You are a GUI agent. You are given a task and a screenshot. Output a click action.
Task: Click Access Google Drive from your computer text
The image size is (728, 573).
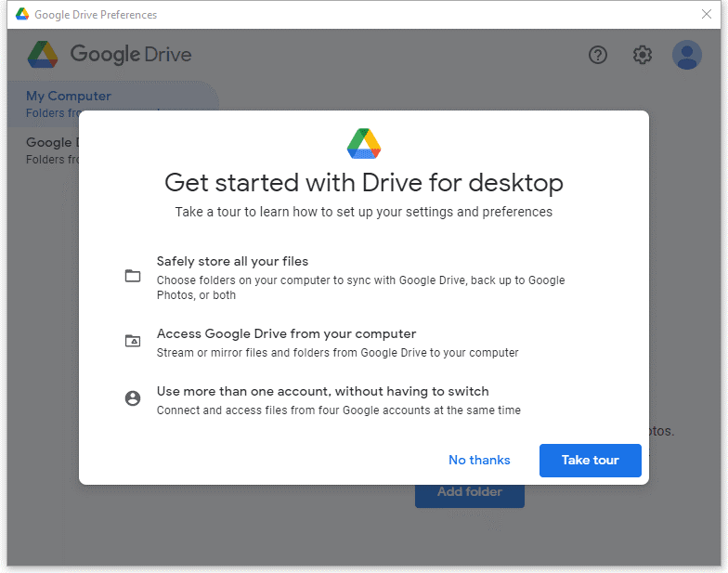tap(286, 334)
